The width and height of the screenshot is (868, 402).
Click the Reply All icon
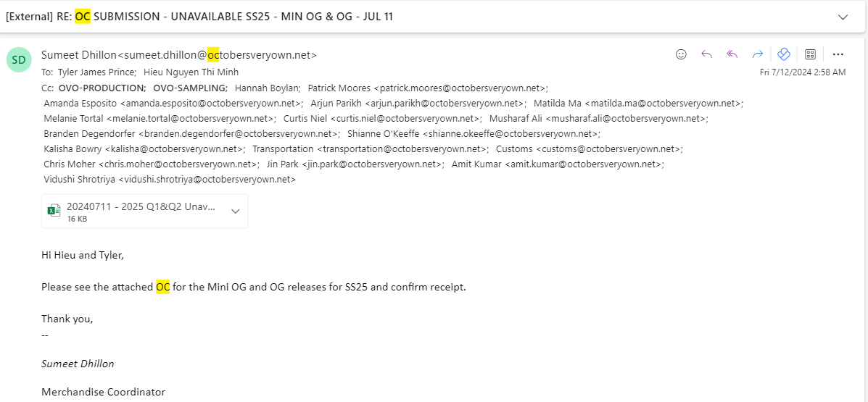point(732,54)
